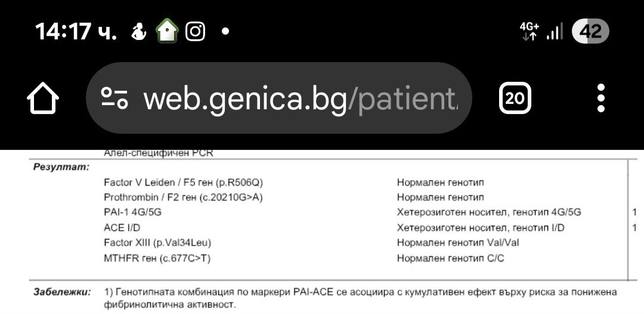The width and height of the screenshot is (644, 314).
Task: Tap the first status bar notification icon
Action: click(x=139, y=31)
